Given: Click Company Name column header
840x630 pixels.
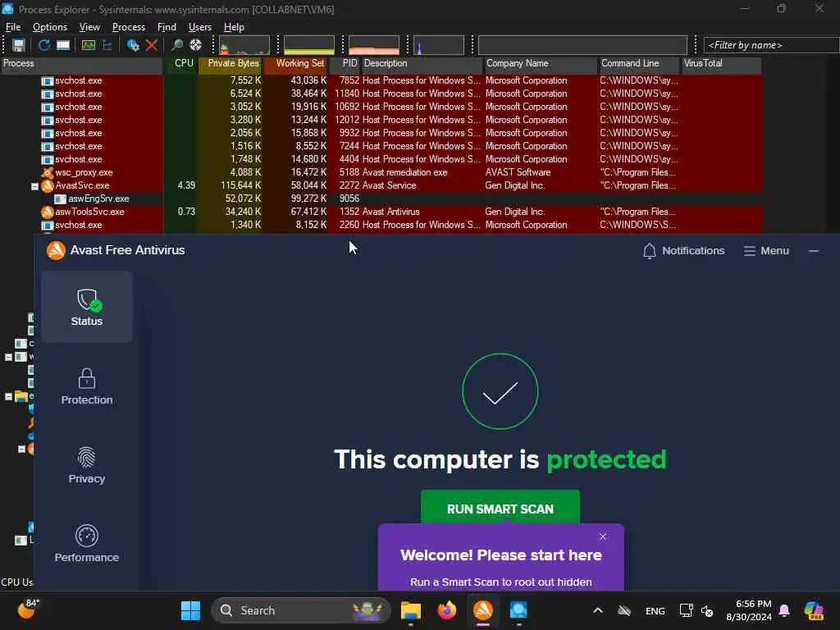Looking at the screenshot, I should (541, 63).
